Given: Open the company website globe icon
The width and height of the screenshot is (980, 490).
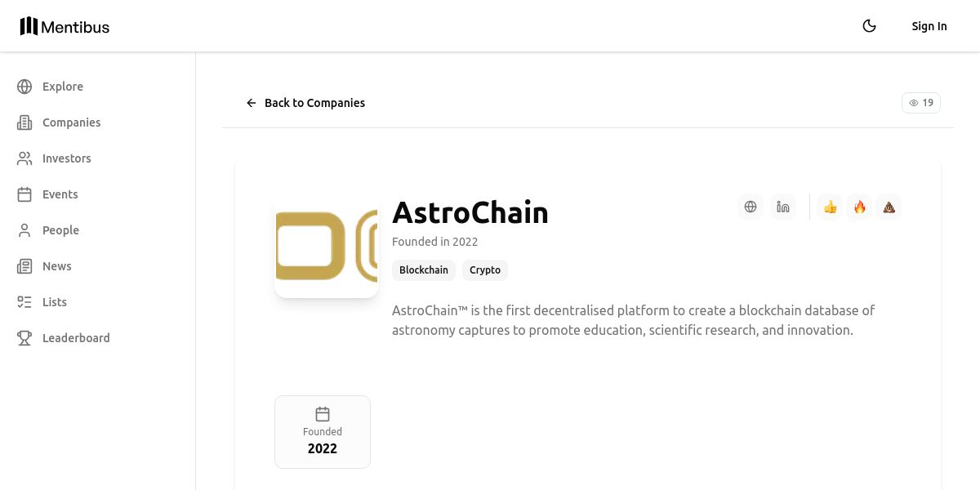Looking at the screenshot, I should point(751,207).
